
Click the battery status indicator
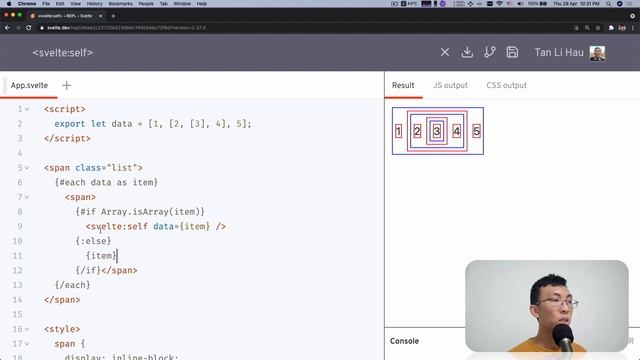tap(538, 4)
